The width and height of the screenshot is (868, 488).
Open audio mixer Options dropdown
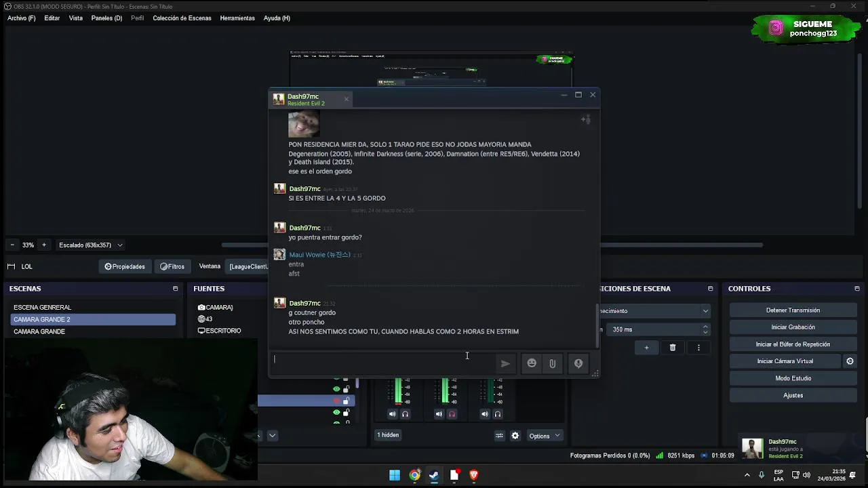(x=545, y=436)
